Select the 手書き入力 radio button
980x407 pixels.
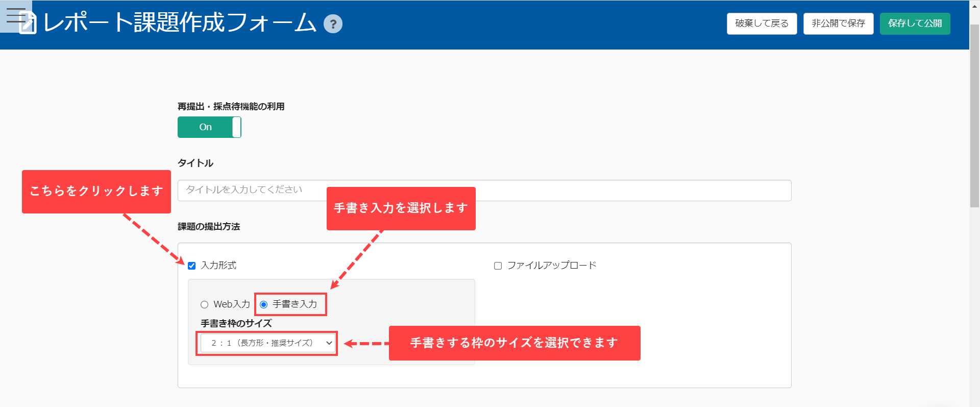[x=264, y=305]
